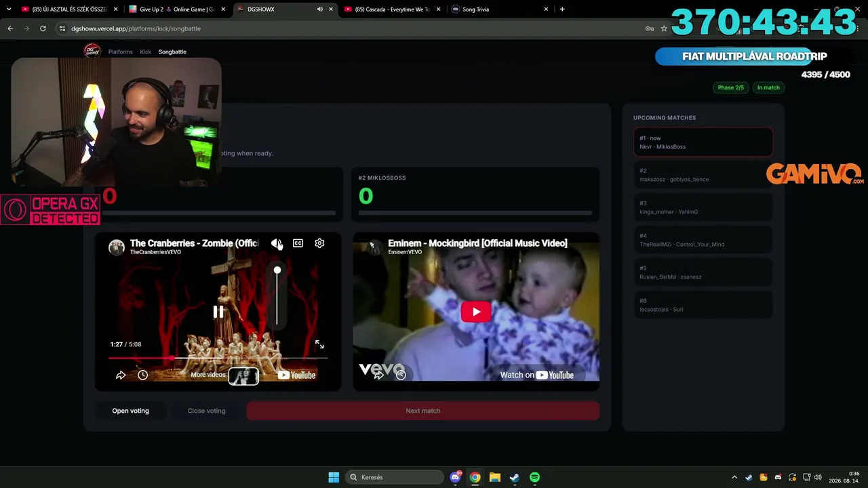Image resolution: width=868 pixels, height=488 pixels.
Task: Adjust the Zombie video volume slider
Action: point(277,296)
